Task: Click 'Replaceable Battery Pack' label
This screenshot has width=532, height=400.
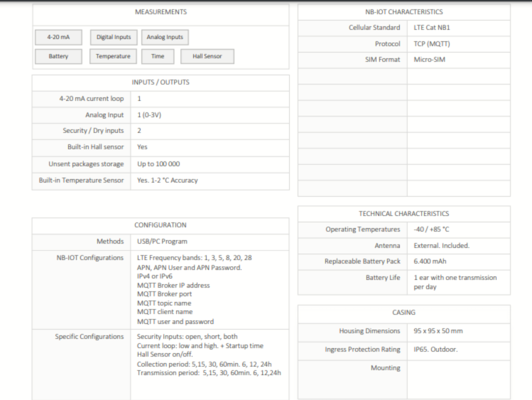Action: [362, 261]
